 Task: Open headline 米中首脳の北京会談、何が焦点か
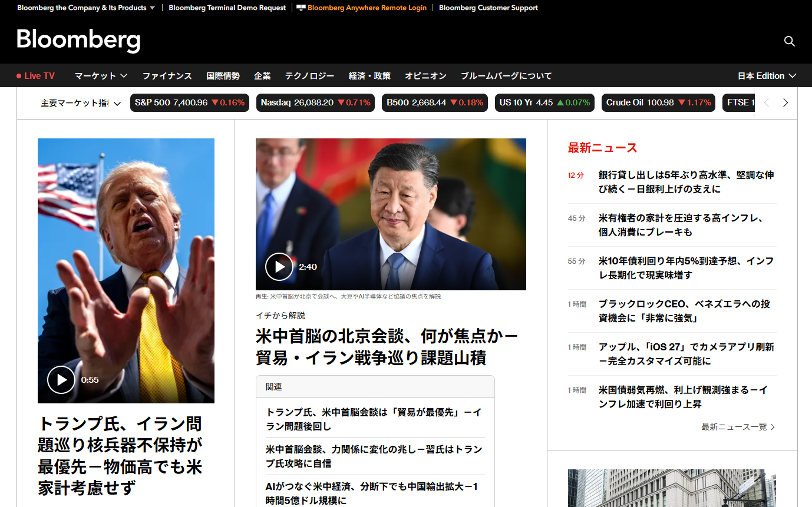tap(387, 347)
